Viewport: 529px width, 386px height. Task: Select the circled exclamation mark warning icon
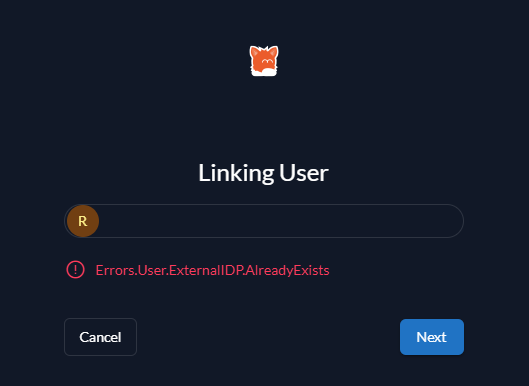point(76,270)
